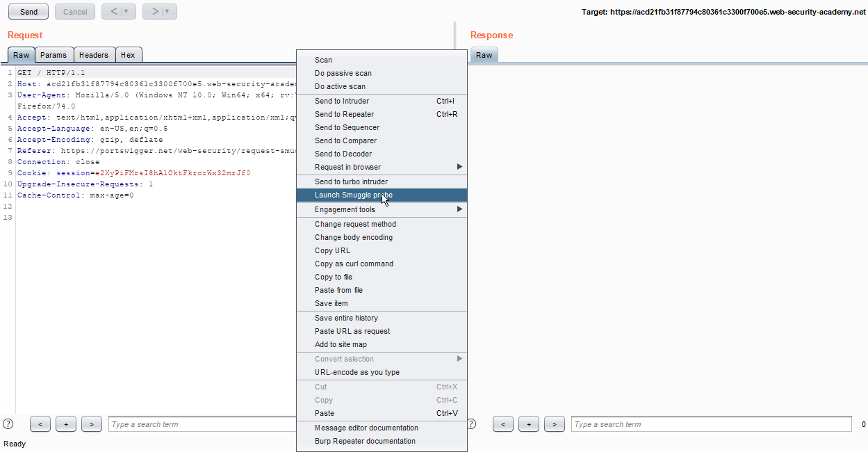Click response next match button
This screenshot has width=868, height=452.
[x=555, y=424]
